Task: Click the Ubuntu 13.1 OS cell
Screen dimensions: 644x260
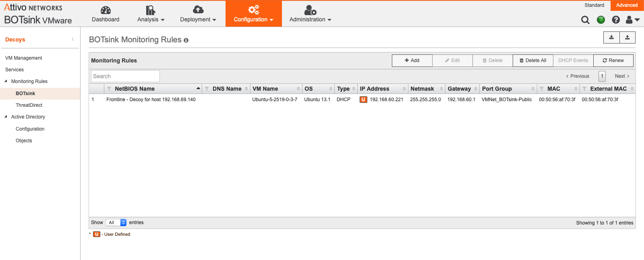Action: click(x=317, y=100)
